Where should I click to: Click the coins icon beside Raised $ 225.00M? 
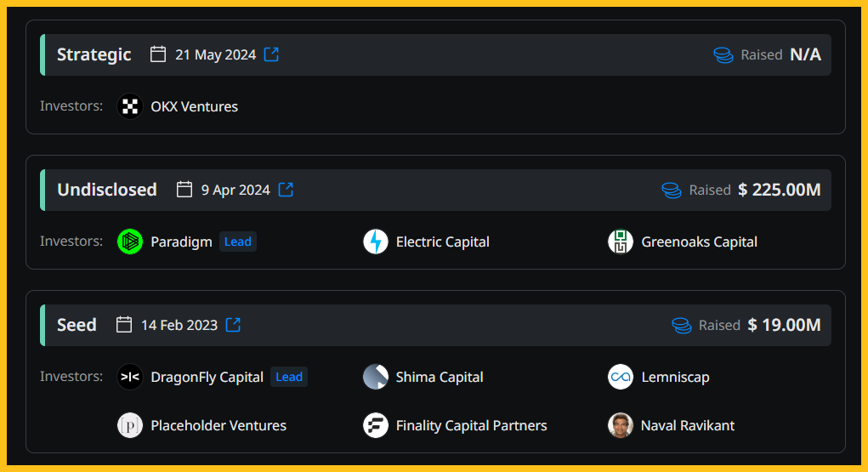(672, 190)
